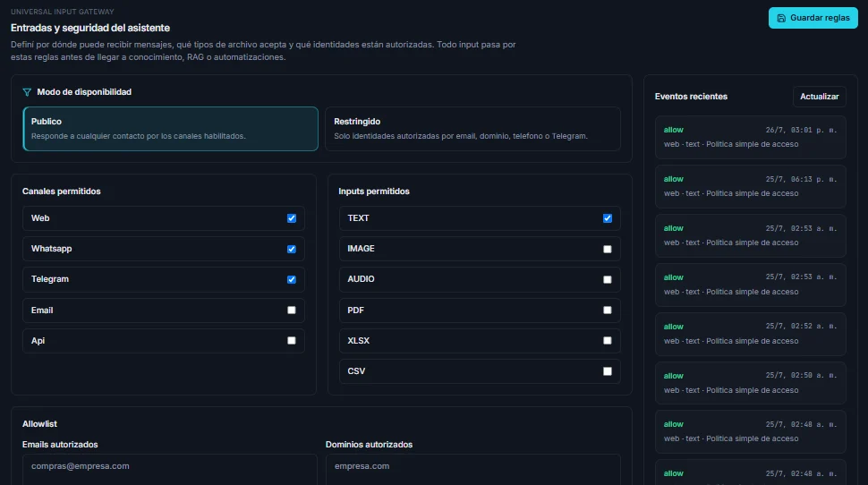Click the save icon in Guardar reglas
Viewport: 868px width, 485px height.
(781, 18)
